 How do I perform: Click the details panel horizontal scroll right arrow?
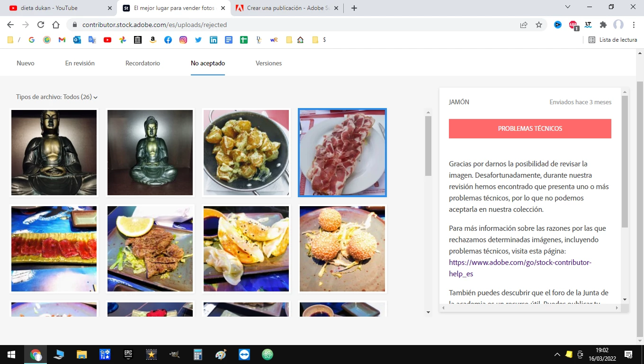pos(617,308)
